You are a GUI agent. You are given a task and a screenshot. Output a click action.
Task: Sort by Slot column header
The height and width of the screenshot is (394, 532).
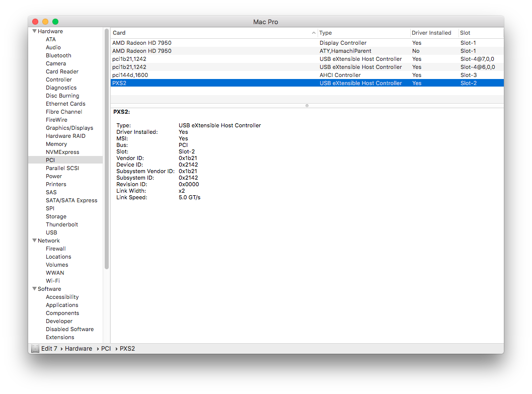point(481,33)
